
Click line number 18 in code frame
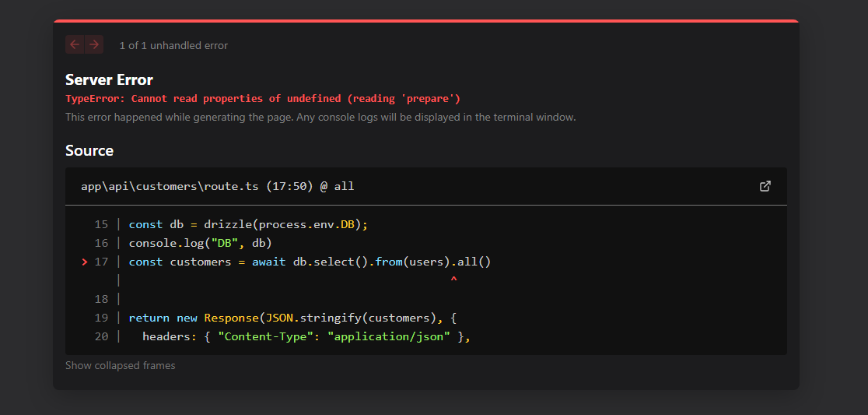tap(101, 299)
